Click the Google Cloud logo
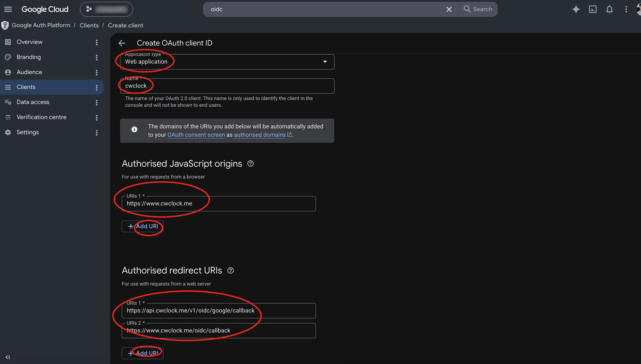641x364 pixels. [x=45, y=9]
